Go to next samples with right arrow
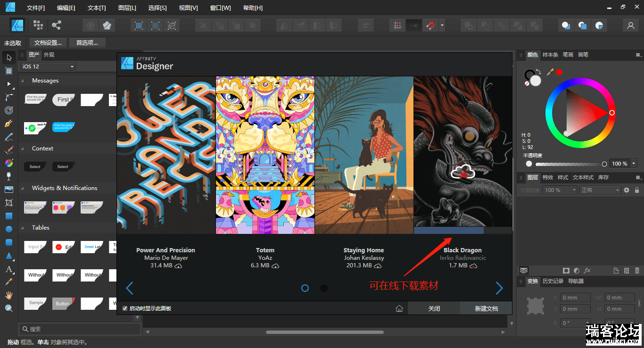This screenshot has height=348, width=644. 500,288
